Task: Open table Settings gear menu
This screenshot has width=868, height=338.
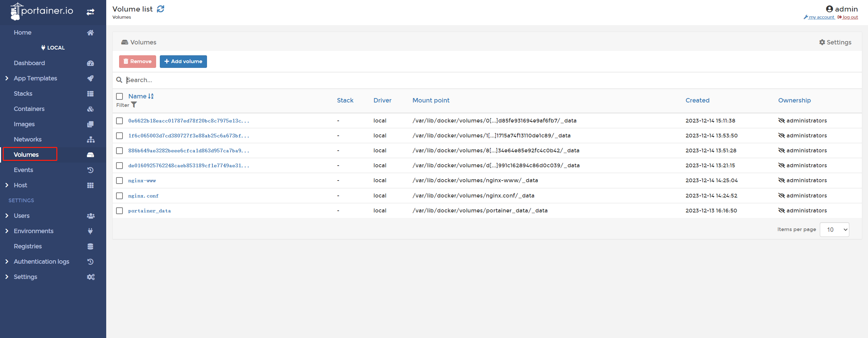Action: 835,42
